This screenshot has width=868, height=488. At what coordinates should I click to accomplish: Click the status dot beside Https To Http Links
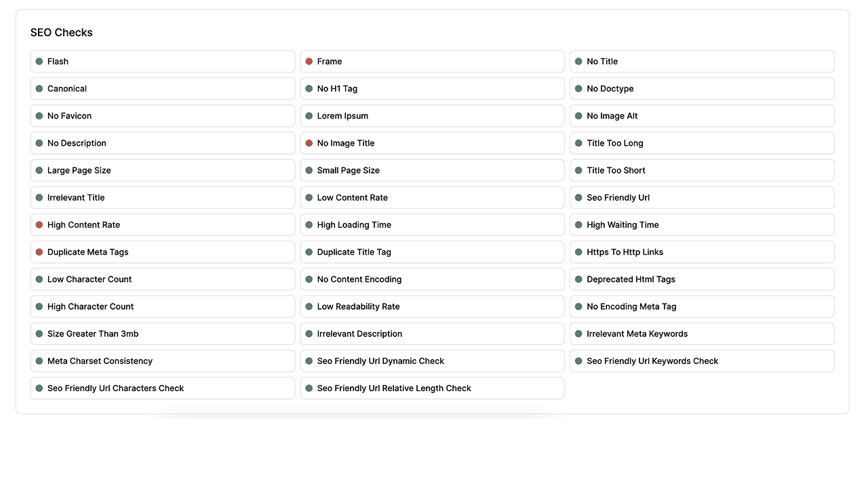tap(579, 251)
